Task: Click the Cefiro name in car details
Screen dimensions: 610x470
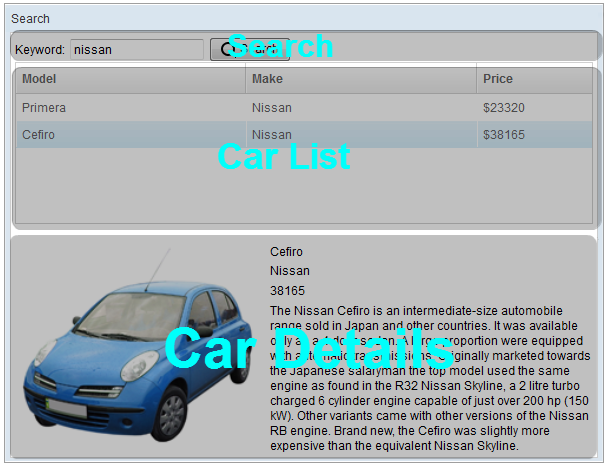Action: tap(286, 252)
